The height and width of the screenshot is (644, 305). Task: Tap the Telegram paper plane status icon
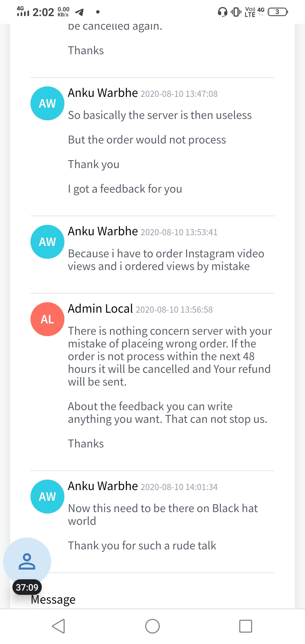click(80, 12)
